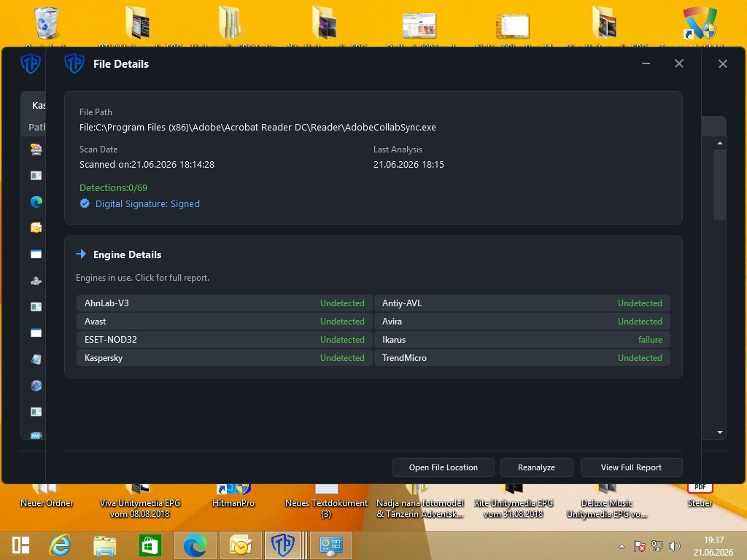
Task: Click the blue arrow next to Engine Details
Action: coord(81,254)
